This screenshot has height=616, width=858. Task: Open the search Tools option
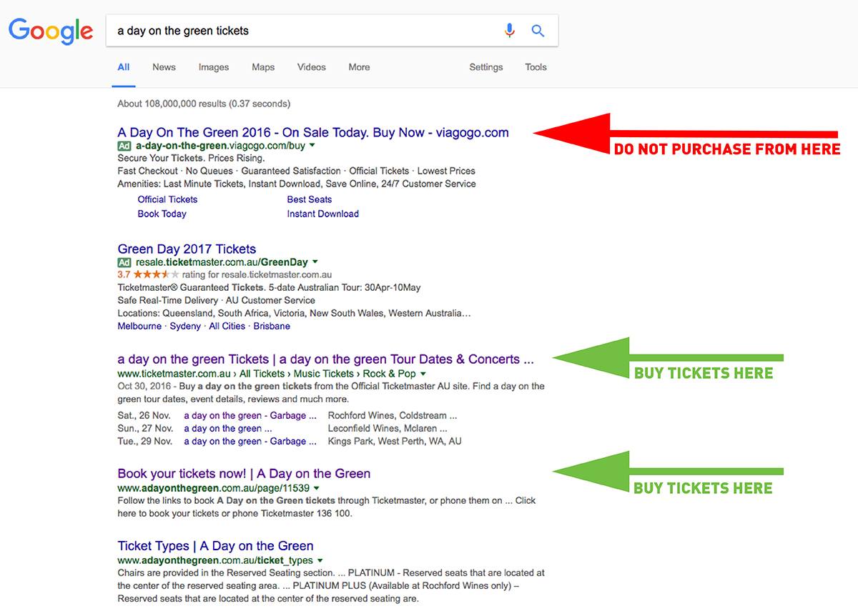(x=536, y=67)
